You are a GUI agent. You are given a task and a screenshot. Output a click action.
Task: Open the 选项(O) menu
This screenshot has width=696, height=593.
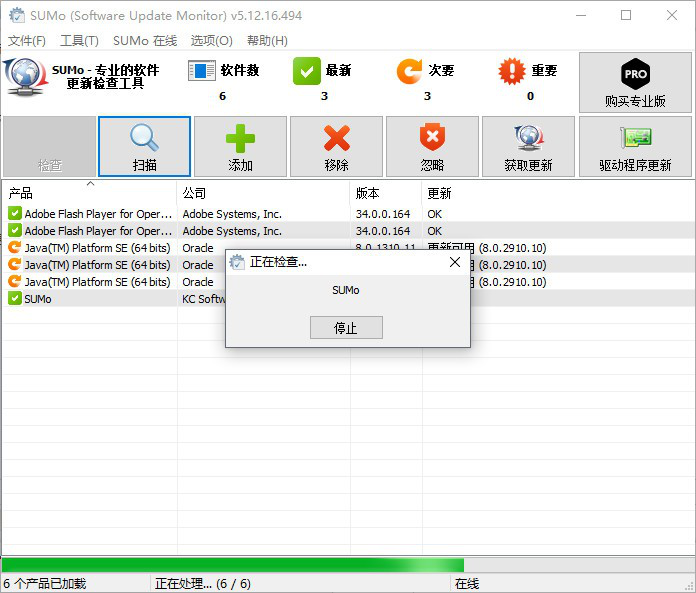pos(212,41)
